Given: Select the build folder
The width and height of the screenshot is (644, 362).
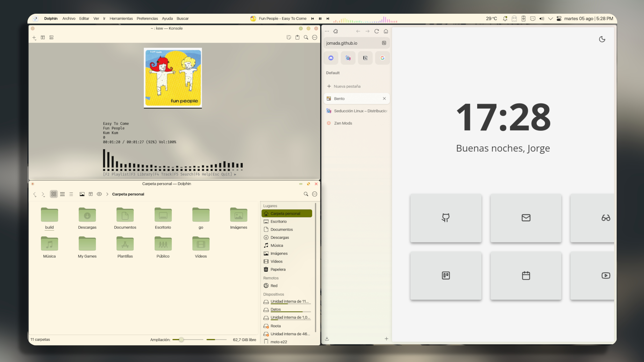Looking at the screenshot, I should click(x=49, y=218).
